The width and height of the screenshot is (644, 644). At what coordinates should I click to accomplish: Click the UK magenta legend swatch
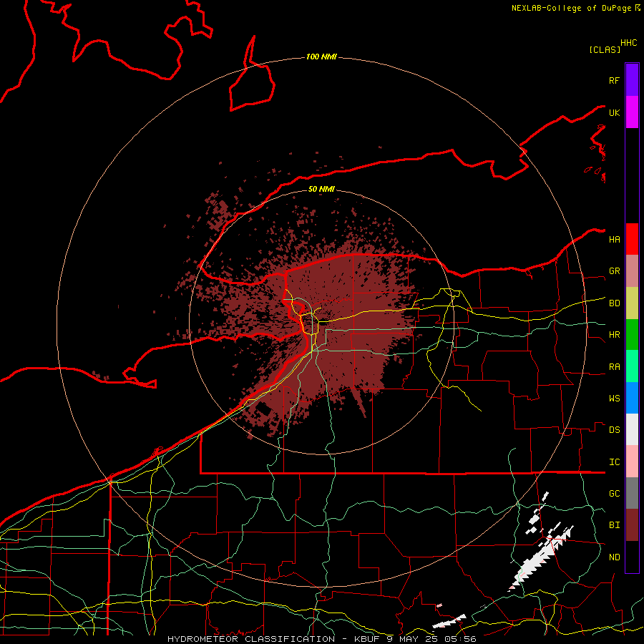coord(632,112)
